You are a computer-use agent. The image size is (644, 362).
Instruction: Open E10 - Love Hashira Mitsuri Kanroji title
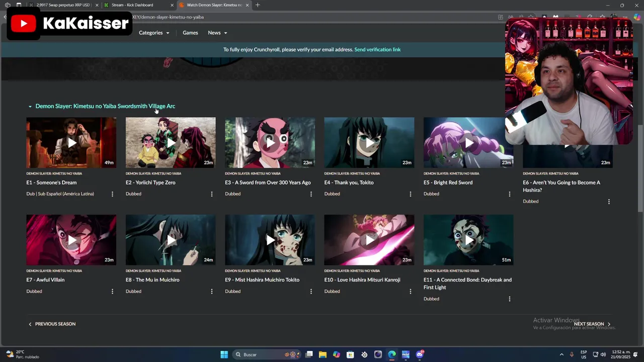tap(362, 280)
